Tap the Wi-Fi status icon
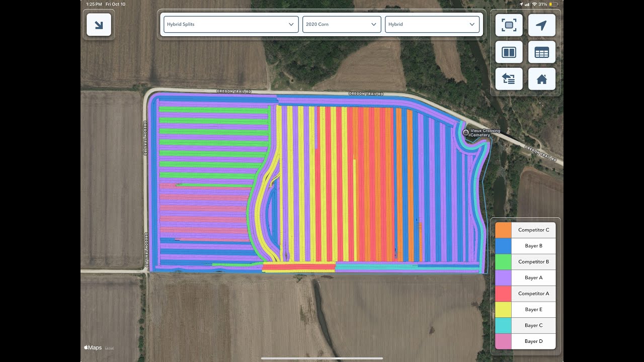This screenshot has height=362, width=644. pyautogui.click(x=534, y=4)
